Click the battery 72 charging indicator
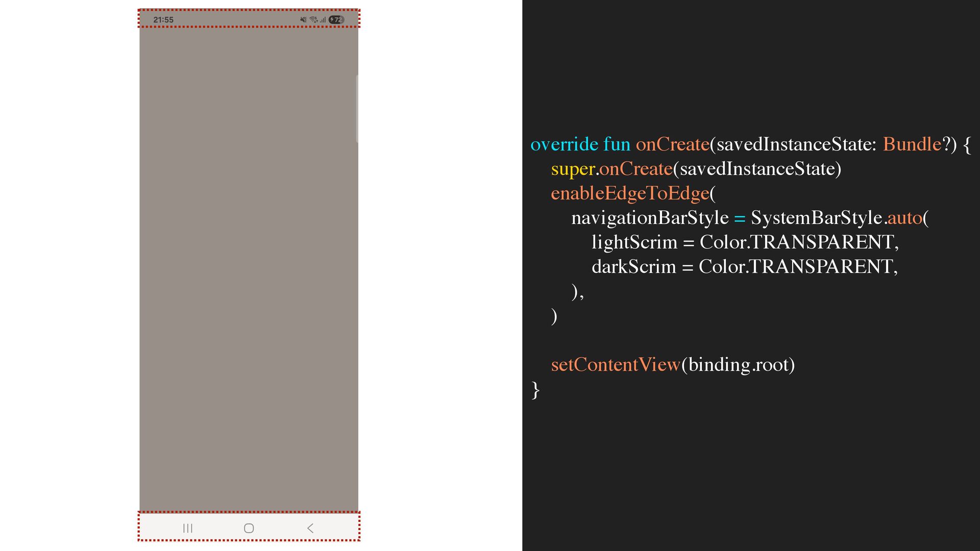Screen dimensions: 980x551 pos(336,20)
